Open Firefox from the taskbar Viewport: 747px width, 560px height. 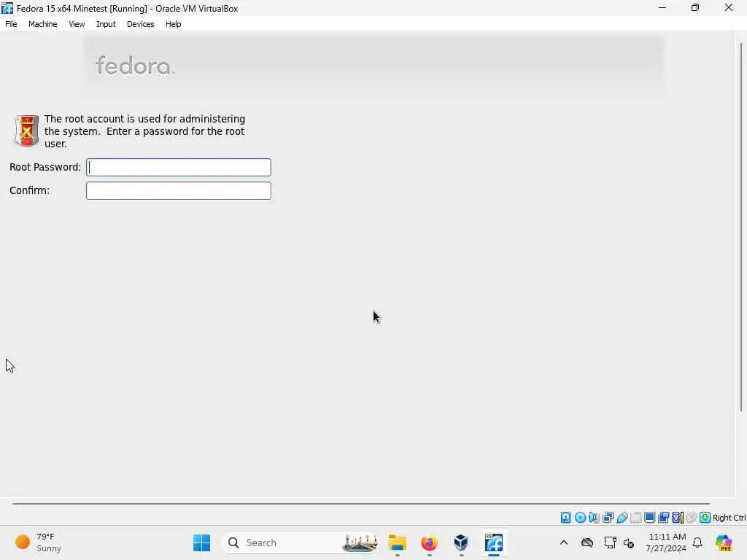pyautogui.click(x=429, y=542)
